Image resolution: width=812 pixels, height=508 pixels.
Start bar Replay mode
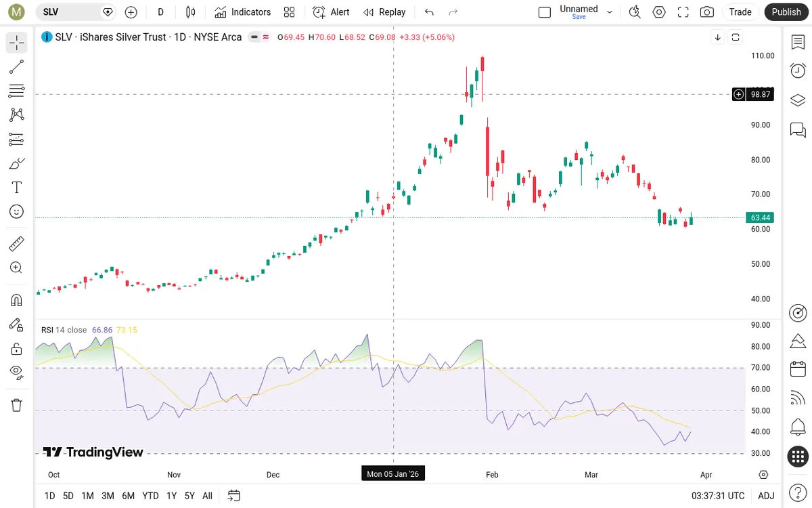point(384,12)
